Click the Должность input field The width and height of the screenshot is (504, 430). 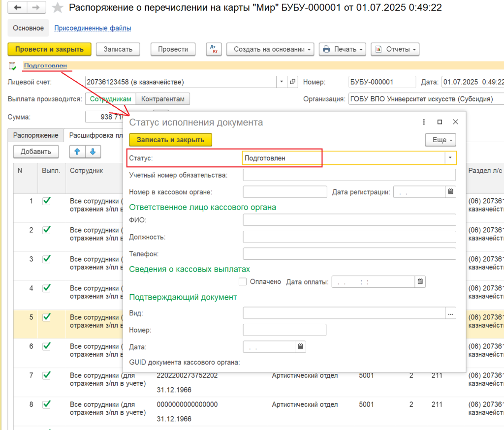click(x=349, y=237)
